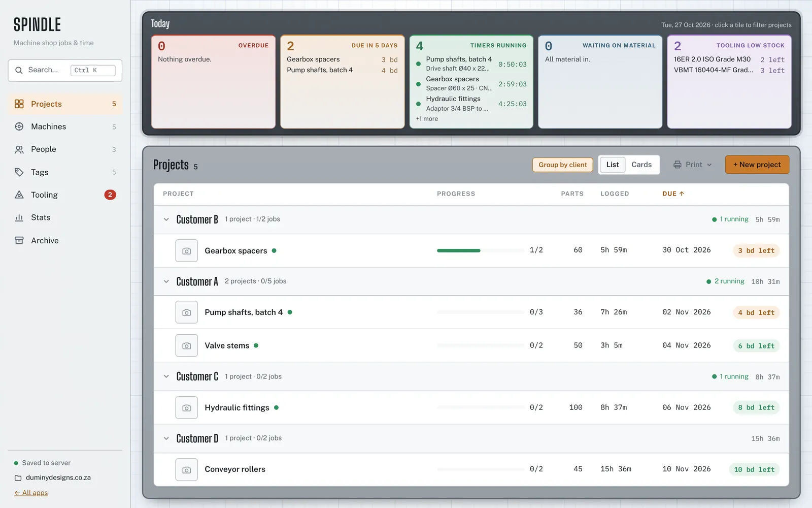
Task: Collapse the Customer C group
Action: click(166, 376)
